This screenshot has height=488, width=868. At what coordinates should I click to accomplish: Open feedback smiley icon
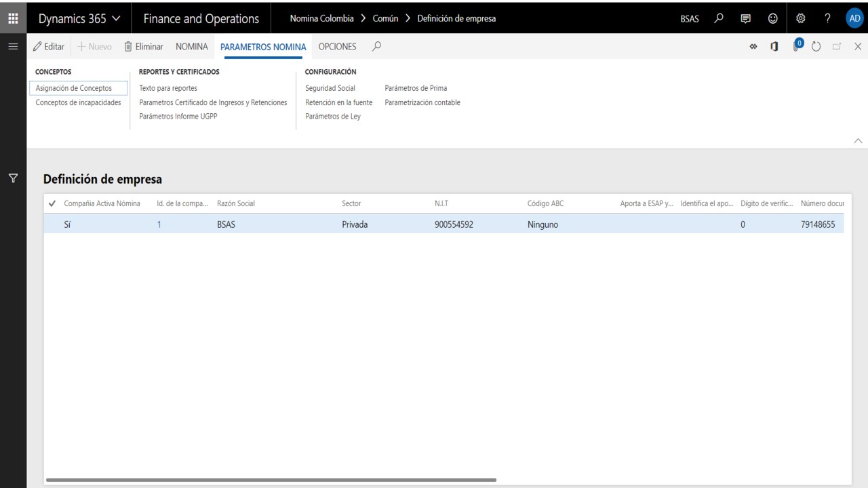(772, 18)
